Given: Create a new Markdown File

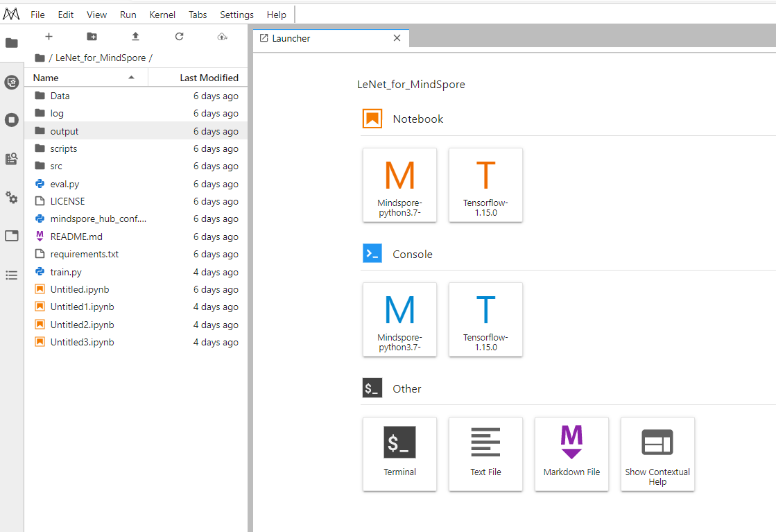Looking at the screenshot, I should pos(571,454).
